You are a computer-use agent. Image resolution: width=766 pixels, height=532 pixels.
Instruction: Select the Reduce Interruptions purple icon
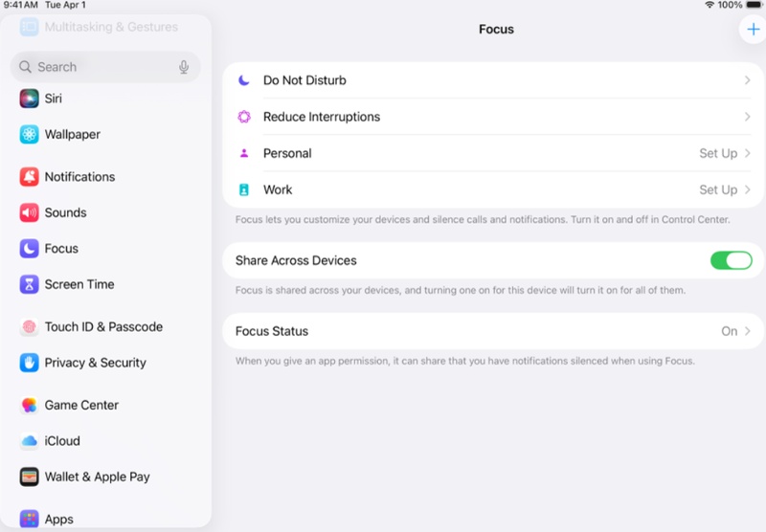tap(244, 117)
